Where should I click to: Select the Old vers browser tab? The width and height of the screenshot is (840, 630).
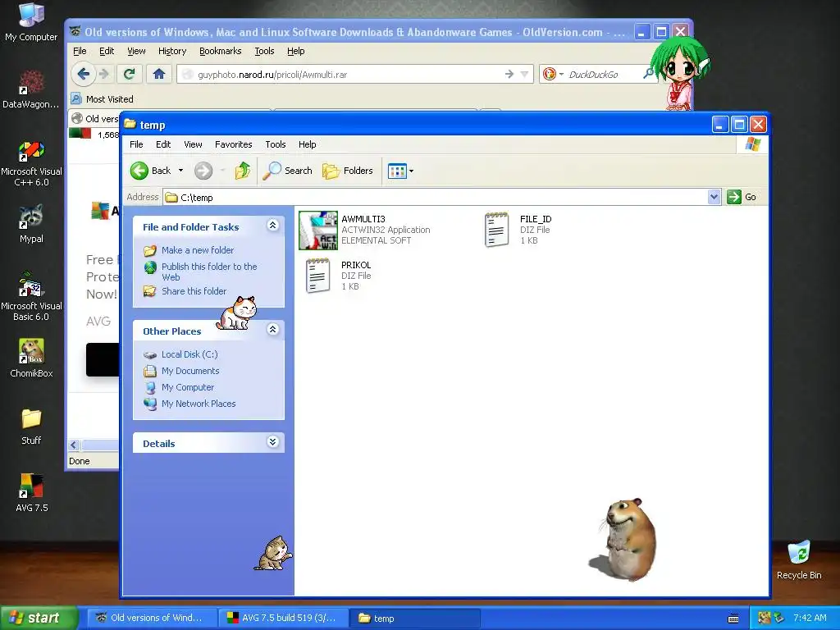click(95, 118)
